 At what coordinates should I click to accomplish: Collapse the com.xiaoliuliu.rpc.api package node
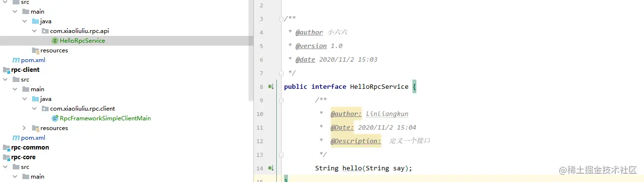tap(34, 31)
